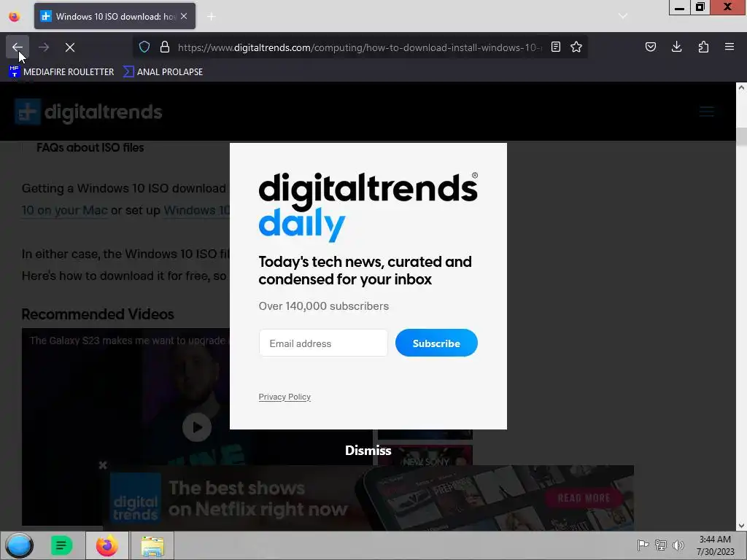This screenshot has width=747, height=560.
Task: Expand the list all tabs chevron
Action: [x=623, y=16]
